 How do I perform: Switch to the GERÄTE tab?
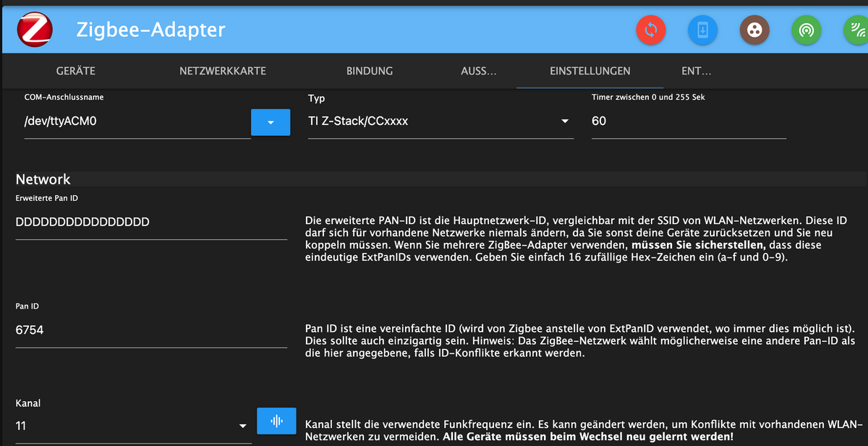(76, 71)
